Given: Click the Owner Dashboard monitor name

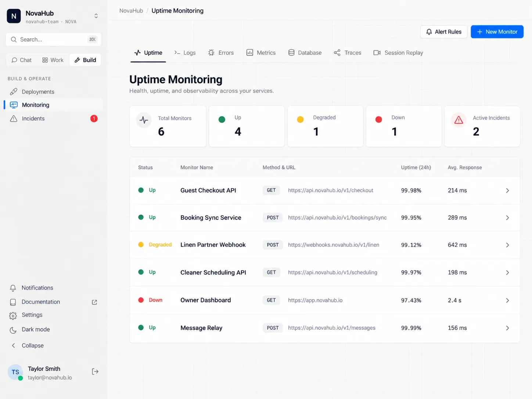Looking at the screenshot, I should pyautogui.click(x=206, y=300).
